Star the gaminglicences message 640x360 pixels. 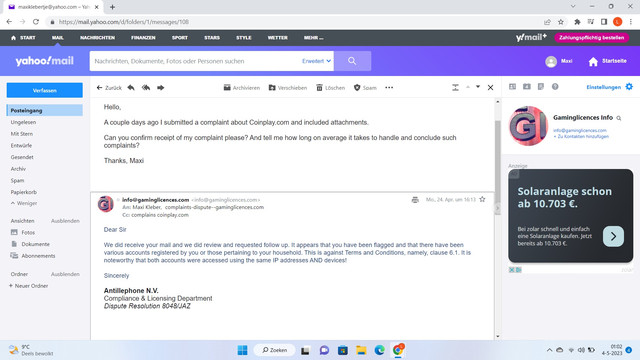[482, 199]
